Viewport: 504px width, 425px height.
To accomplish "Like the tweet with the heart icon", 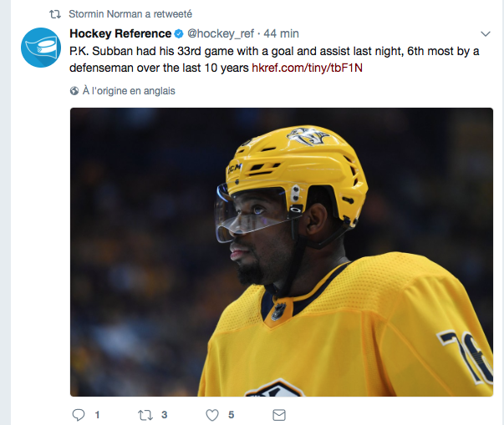I will tap(212, 414).
